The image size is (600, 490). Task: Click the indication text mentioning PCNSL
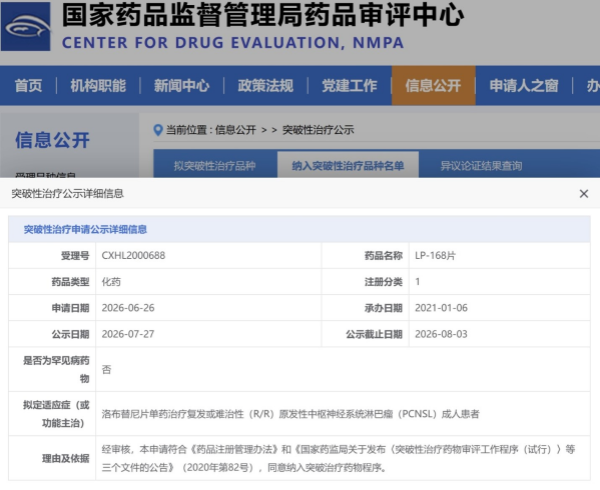click(x=290, y=414)
